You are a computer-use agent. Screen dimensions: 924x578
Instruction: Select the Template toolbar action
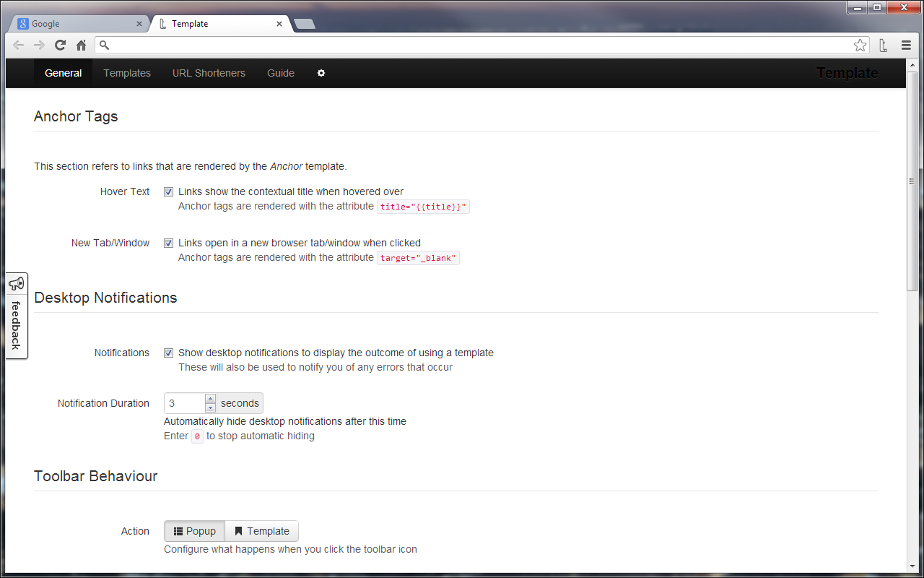click(x=261, y=531)
